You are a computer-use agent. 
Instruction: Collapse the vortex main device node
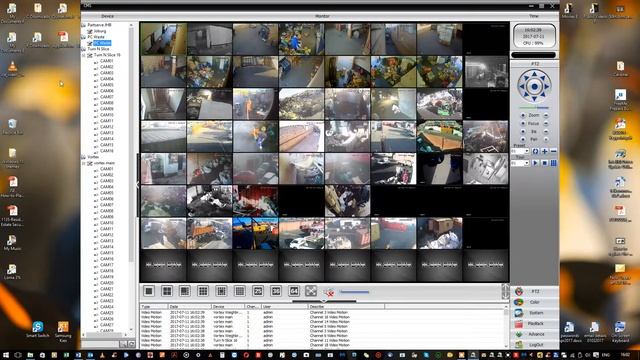pos(84,163)
